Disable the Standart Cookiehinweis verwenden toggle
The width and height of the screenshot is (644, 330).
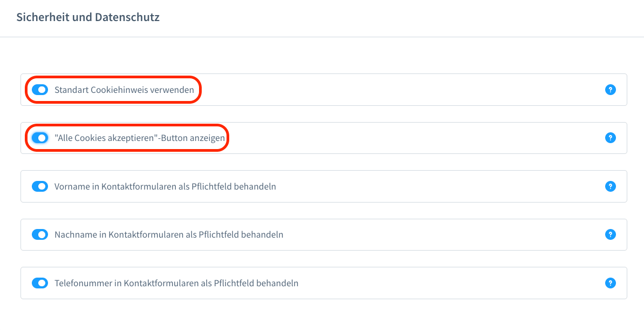pos(40,90)
